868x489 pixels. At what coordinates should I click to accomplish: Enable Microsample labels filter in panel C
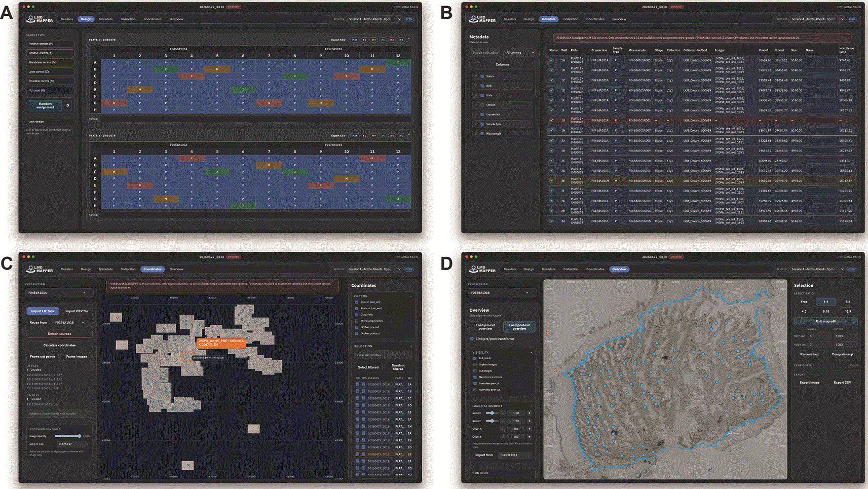[x=357, y=321]
